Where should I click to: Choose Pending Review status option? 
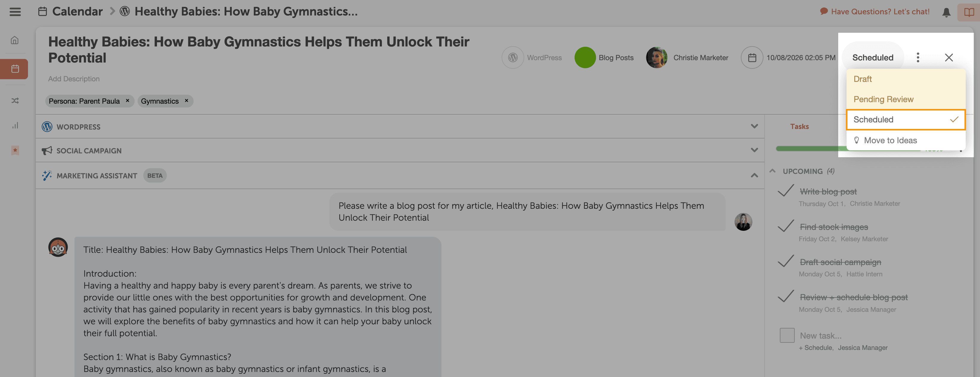pos(883,99)
